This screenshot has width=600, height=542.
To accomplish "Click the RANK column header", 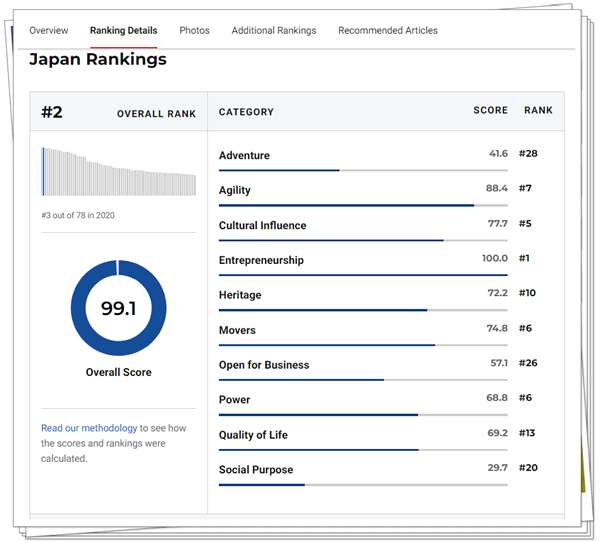I will pyautogui.click(x=538, y=111).
